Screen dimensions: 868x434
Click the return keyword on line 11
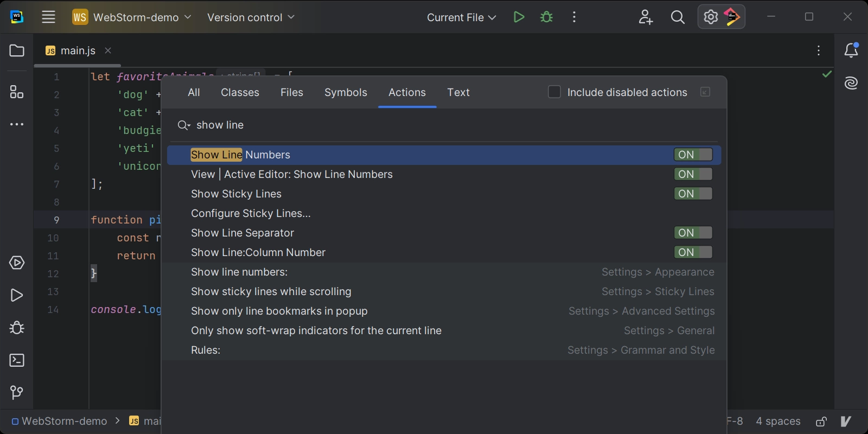coord(136,256)
